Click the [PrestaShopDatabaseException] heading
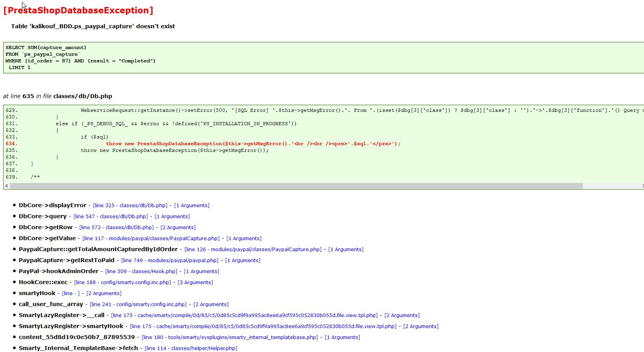The height and width of the screenshot is (352, 644). tap(78, 11)
